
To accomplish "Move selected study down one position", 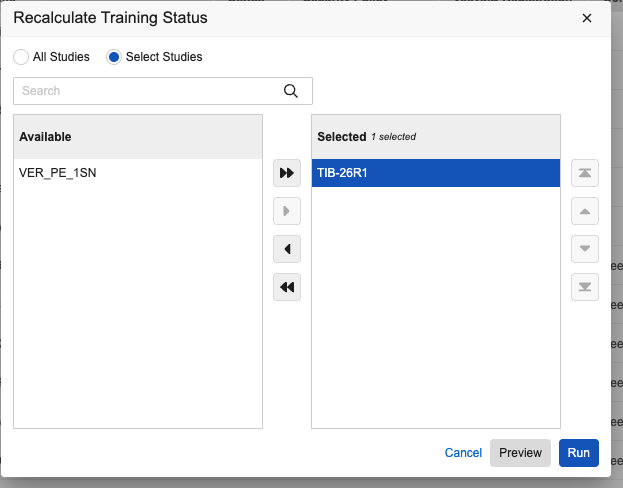I will pos(584,249).
